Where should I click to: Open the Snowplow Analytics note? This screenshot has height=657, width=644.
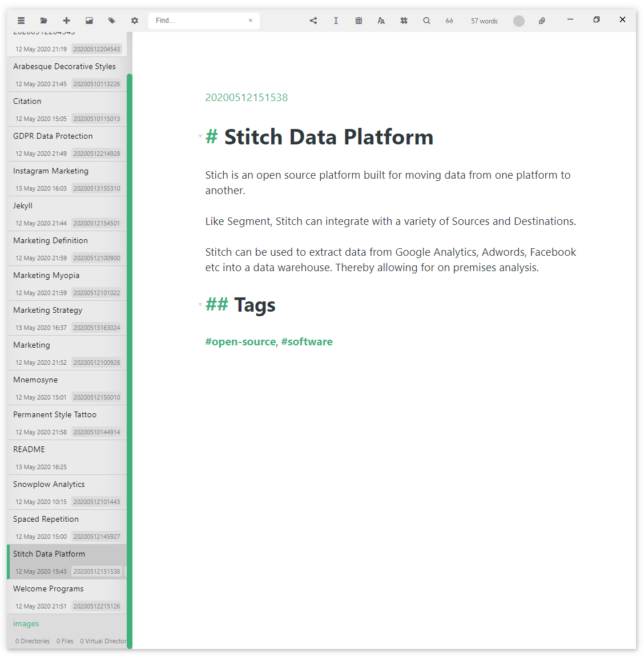tap(67, 491)
